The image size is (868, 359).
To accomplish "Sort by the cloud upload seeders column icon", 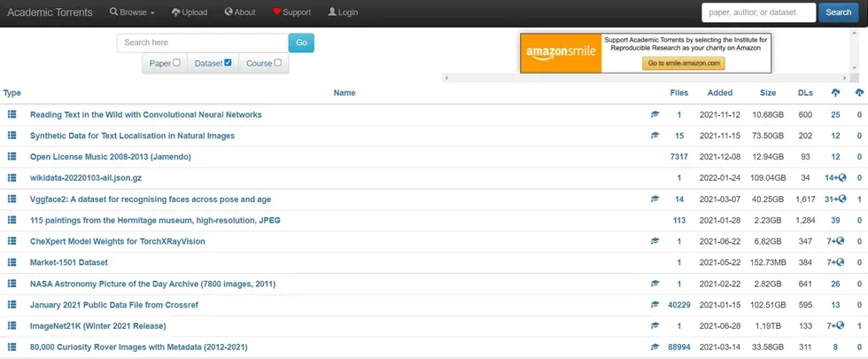I will 835,93.
